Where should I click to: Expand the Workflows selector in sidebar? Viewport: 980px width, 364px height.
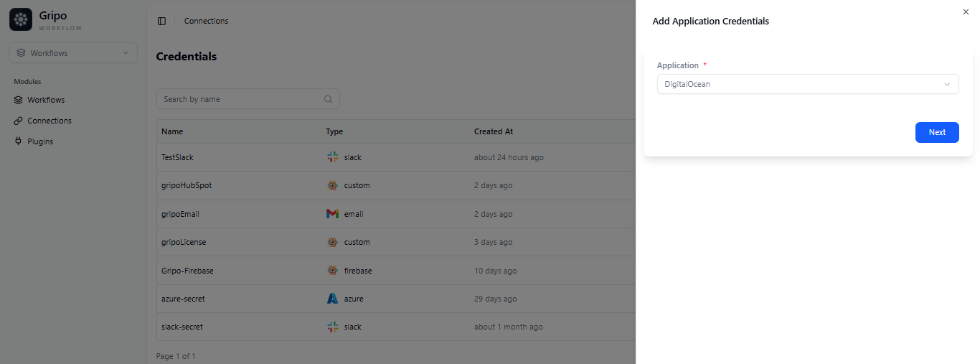pyautogui.click(x=73, y=53)
